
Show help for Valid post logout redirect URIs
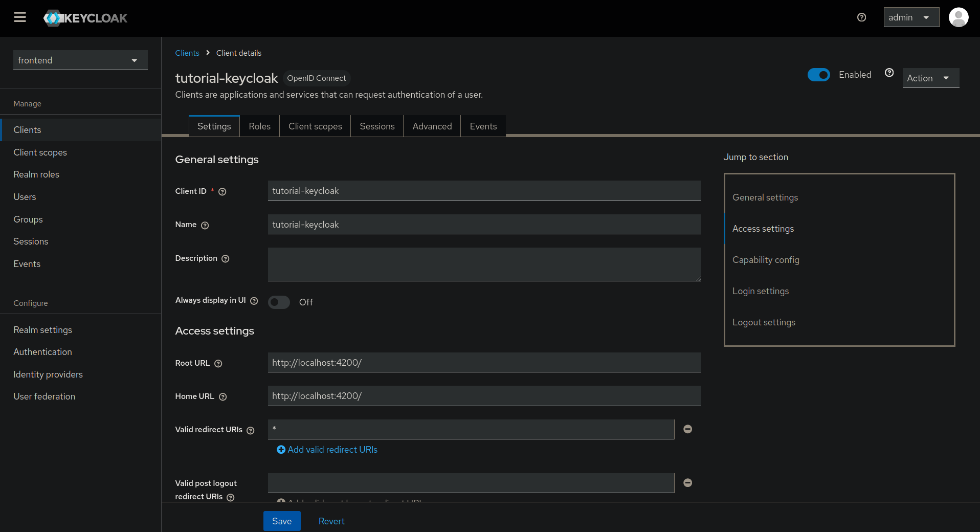click(230, 497)
